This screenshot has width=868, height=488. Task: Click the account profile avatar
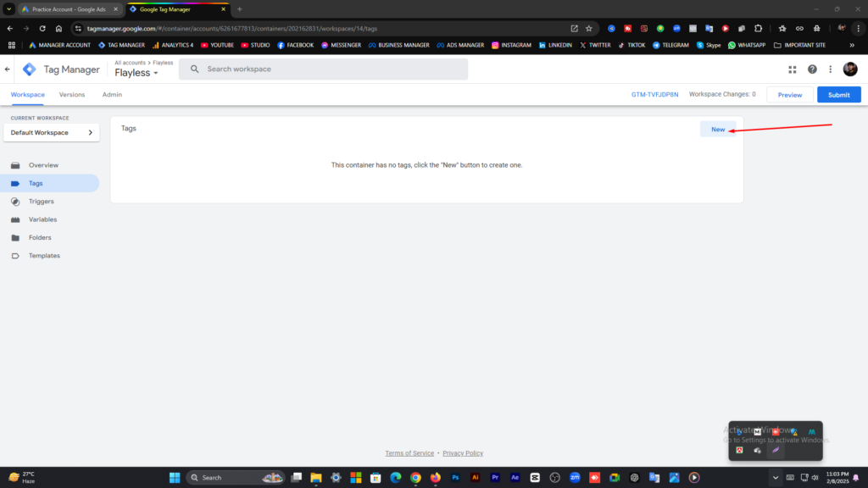[850, 69]
